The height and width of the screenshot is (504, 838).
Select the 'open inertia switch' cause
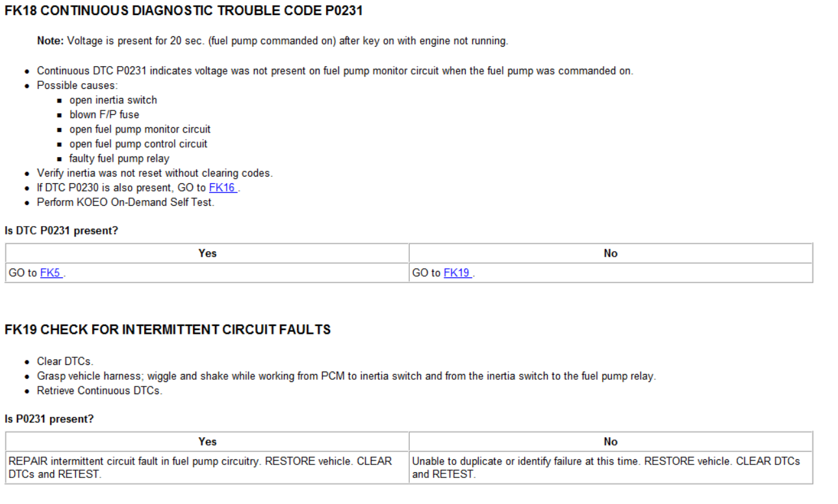(x=113, y=100)
